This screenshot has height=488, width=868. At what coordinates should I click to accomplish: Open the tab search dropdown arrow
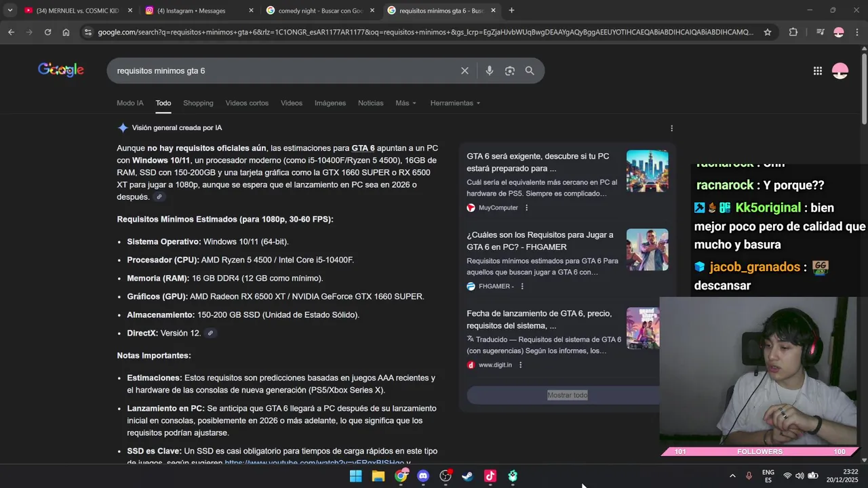click(x=10, y=10)
